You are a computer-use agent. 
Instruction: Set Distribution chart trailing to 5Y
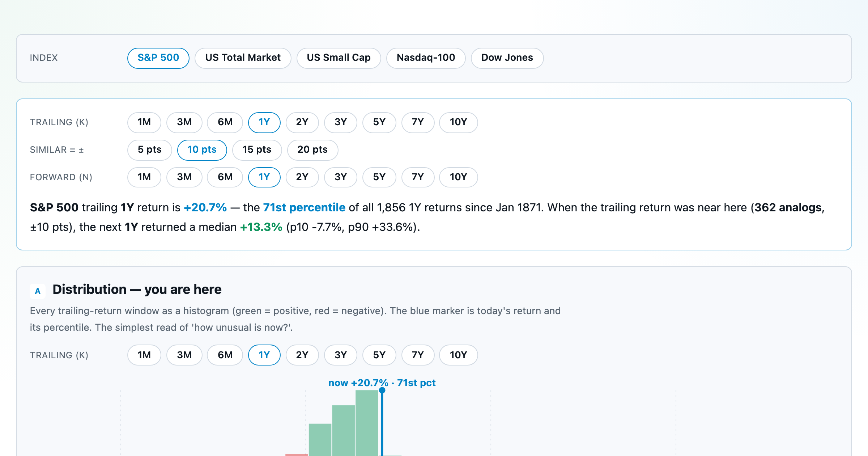(x=379, y=355)
